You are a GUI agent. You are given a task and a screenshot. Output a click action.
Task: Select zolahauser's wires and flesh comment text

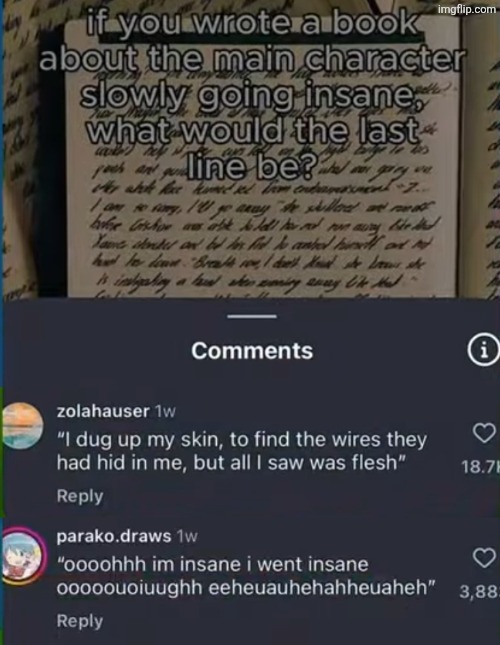(x=242, y=451)
